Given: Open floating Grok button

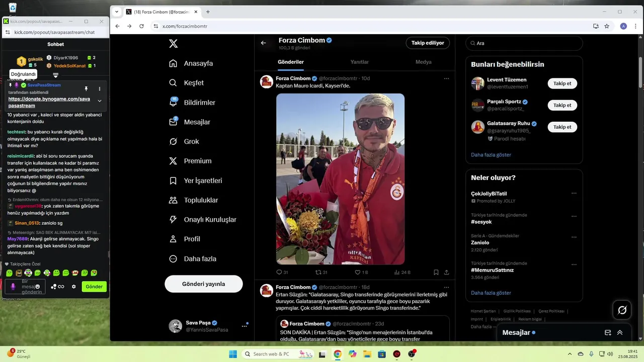Looking at the screenshot, I should click(622, 310).
